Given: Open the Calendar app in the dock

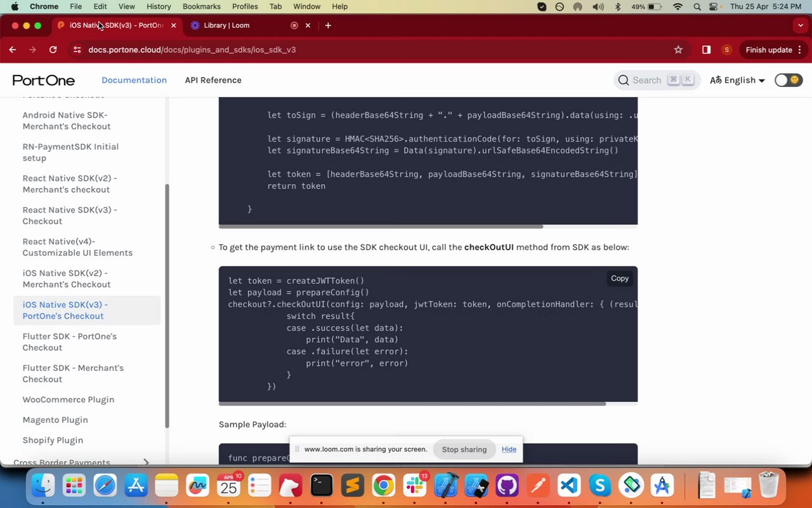Looking at the screenshot, I should [229, 486].
